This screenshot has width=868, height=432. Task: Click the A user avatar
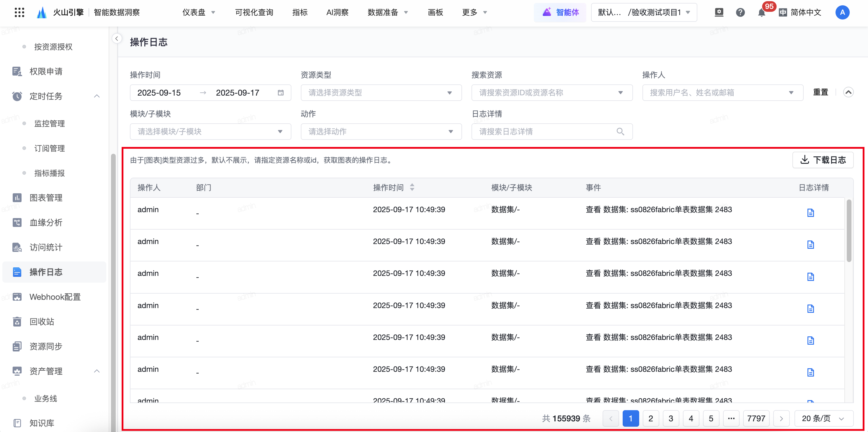click(842, 12)
